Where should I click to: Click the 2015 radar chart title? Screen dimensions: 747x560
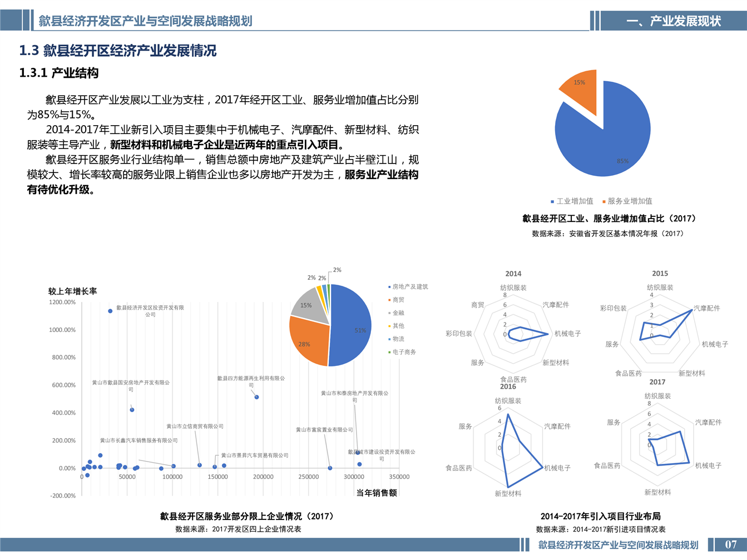(x=660, y=274)
